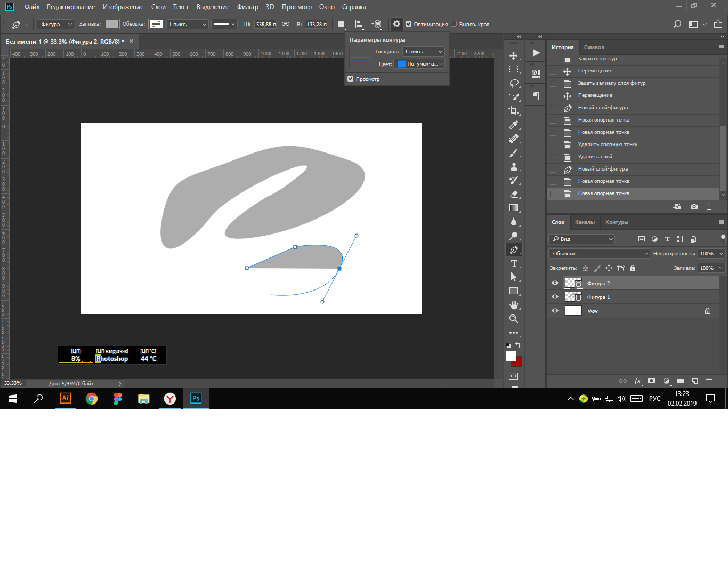The width and height of the screenshot is (728, 581).
Task: Select the Crop tool
Action: [514, 111]
